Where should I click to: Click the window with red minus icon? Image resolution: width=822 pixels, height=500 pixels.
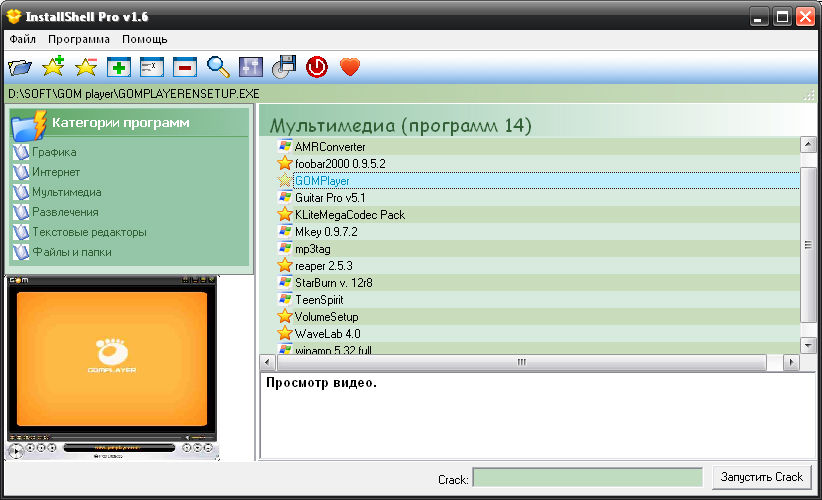point(185,68)
